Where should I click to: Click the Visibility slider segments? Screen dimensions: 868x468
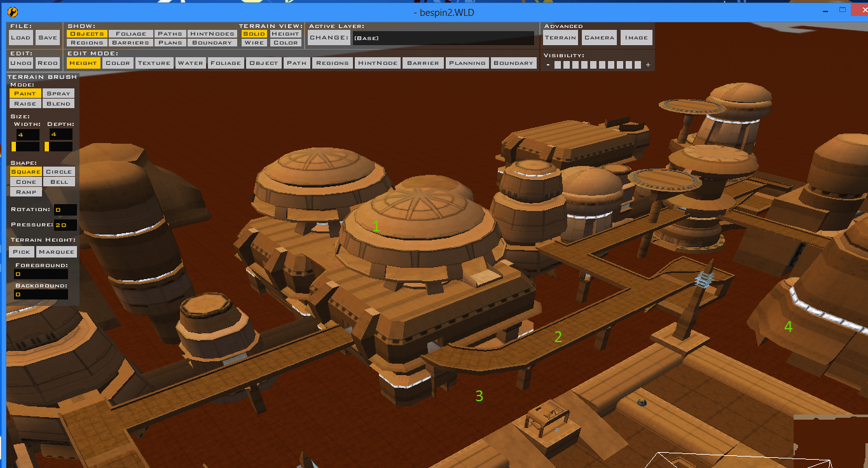click(598, 65)
